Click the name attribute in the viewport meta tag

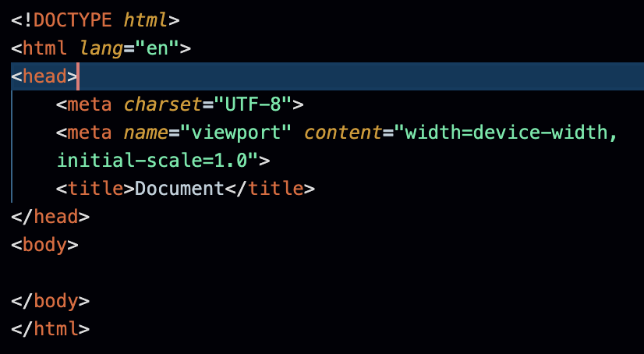(x=146, y=133)
